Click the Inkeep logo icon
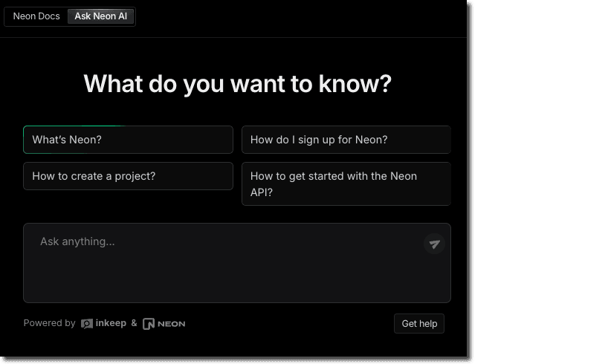 (87, 324)
